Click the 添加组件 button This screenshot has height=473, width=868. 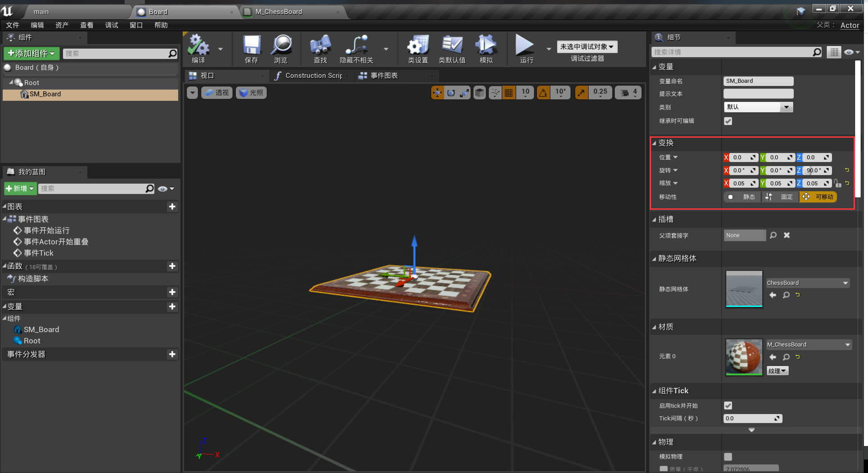click(x=31, y=54)
